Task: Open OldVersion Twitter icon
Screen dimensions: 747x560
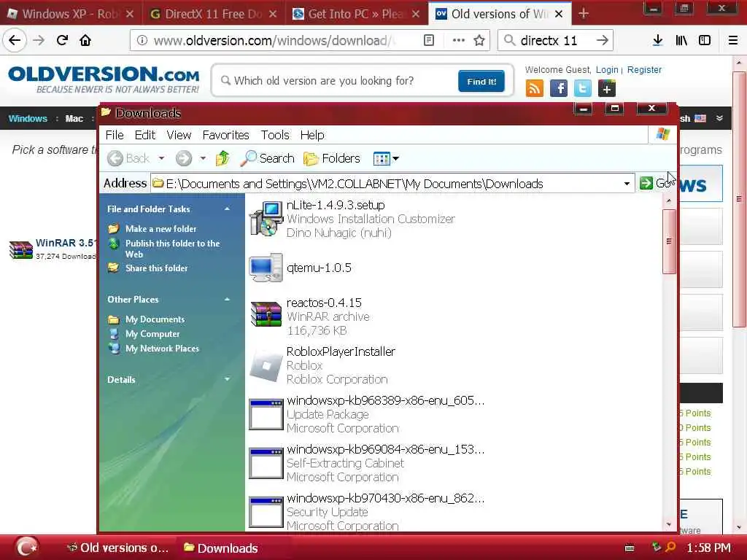Action: click(x=582, y=88)
